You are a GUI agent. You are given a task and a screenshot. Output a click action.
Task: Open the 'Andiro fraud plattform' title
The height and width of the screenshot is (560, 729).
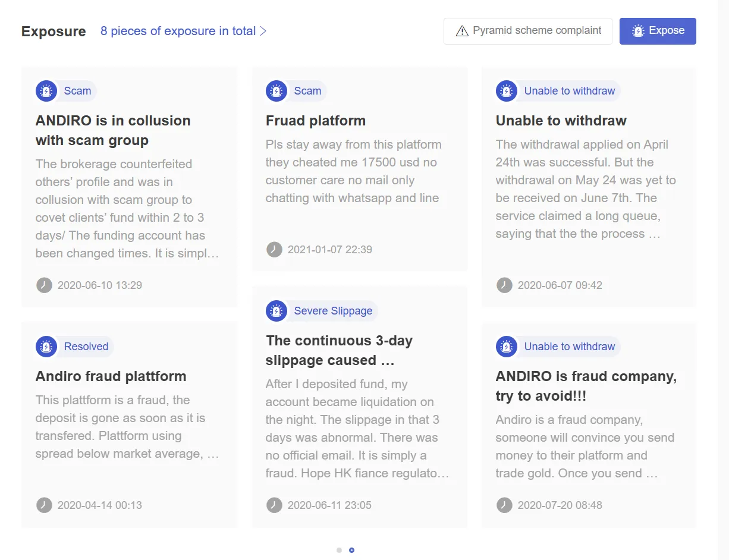coord(111,376)
